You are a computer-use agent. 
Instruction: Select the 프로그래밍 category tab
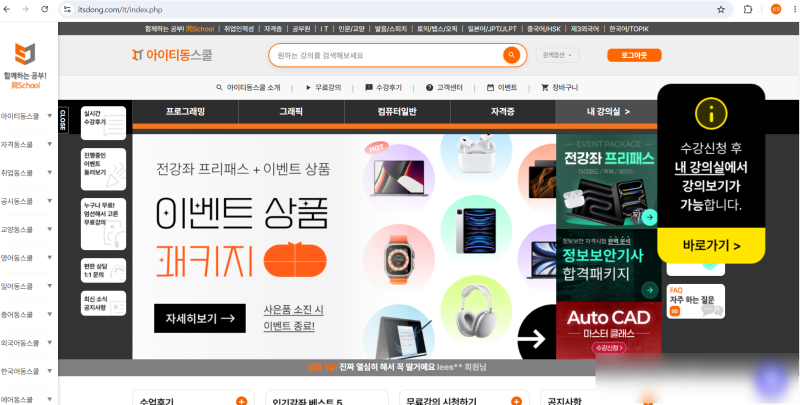click(185, 112)
